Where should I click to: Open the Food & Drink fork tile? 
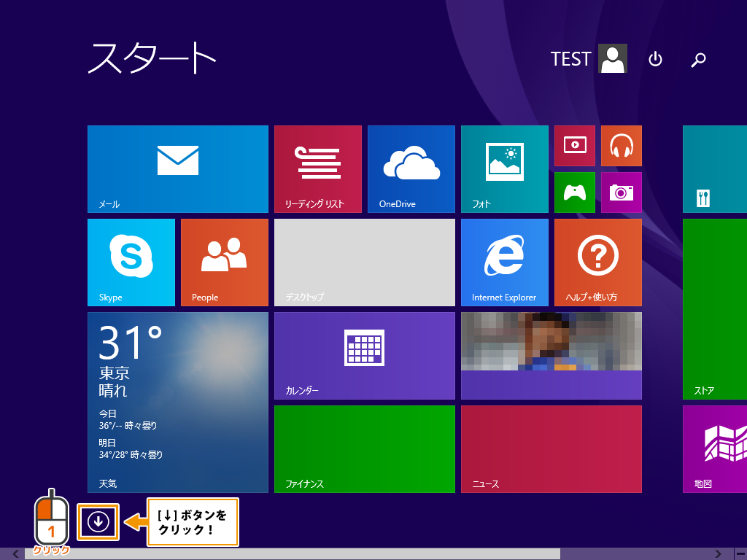pos(715,169)
